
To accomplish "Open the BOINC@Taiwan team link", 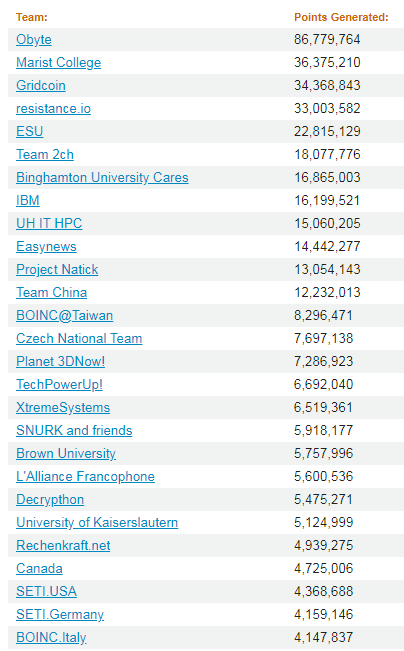I will [x=64, y=316].
